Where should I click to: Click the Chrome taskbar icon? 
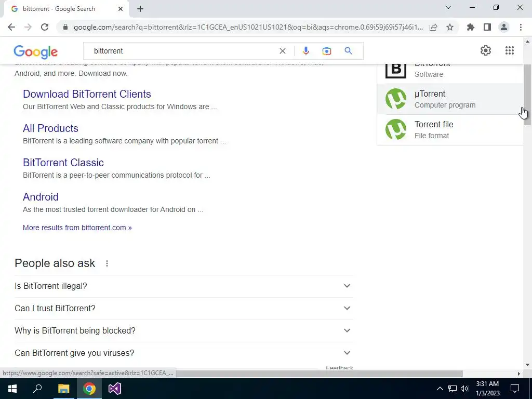tap(89, 389)
